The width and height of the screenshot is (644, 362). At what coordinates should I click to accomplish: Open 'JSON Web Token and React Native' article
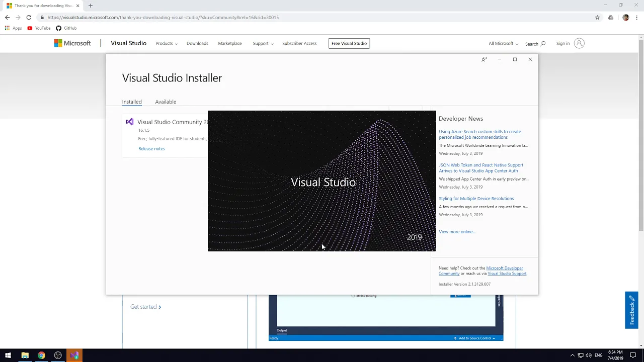481,168
